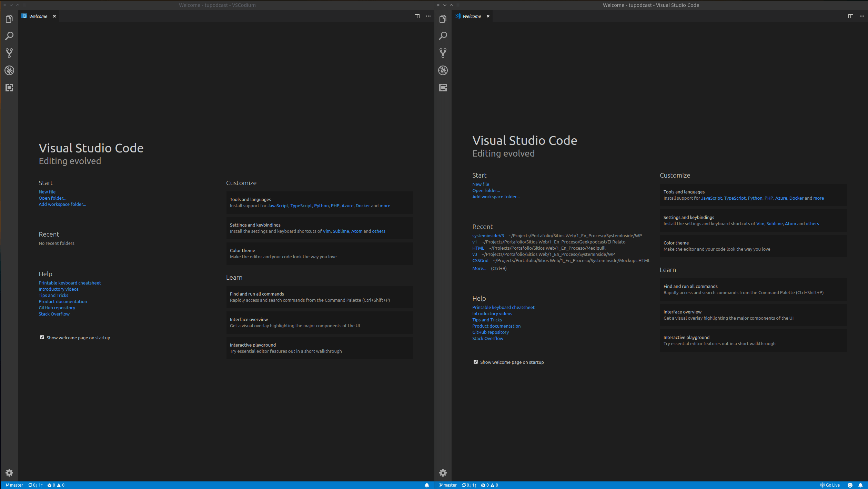Viewport: 868px width, 489px height.
Task: Open the Extensions icon in the right window
Action: [443, 88]
